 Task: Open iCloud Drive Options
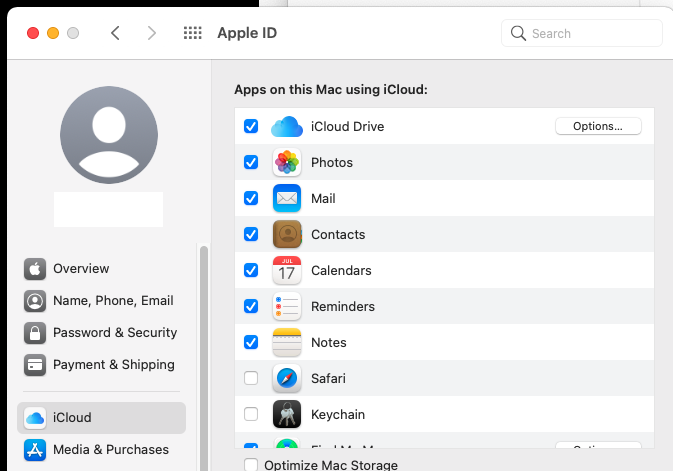click(598, 127)
